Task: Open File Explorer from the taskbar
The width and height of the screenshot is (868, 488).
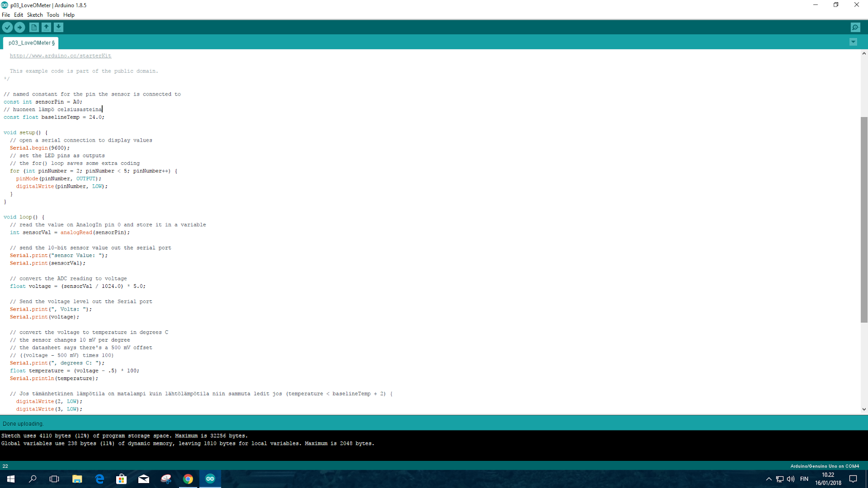Action: click(77, 479)
